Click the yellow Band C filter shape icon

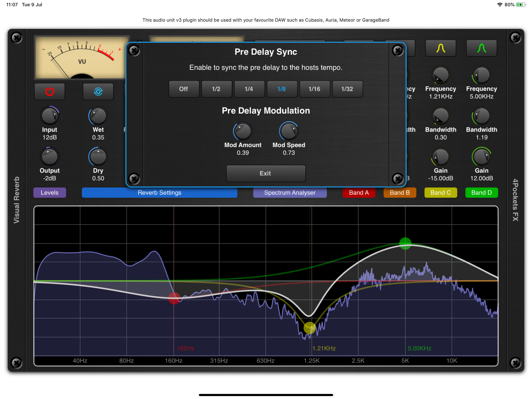pos(440,48)
